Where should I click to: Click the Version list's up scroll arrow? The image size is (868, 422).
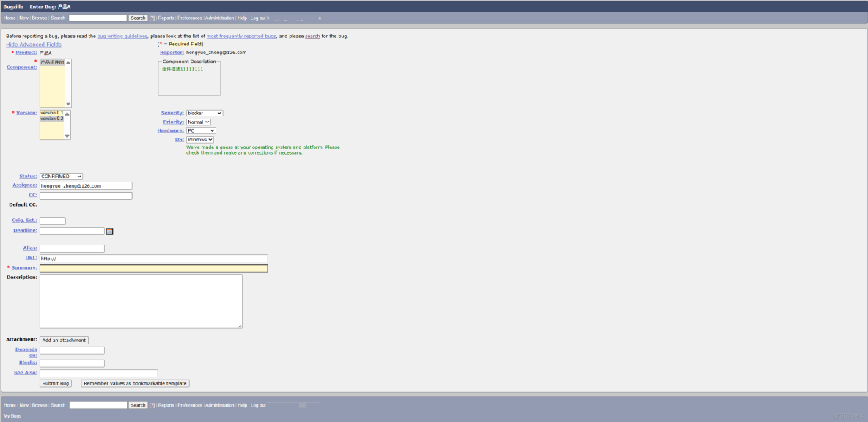click(x=67, y=114)
